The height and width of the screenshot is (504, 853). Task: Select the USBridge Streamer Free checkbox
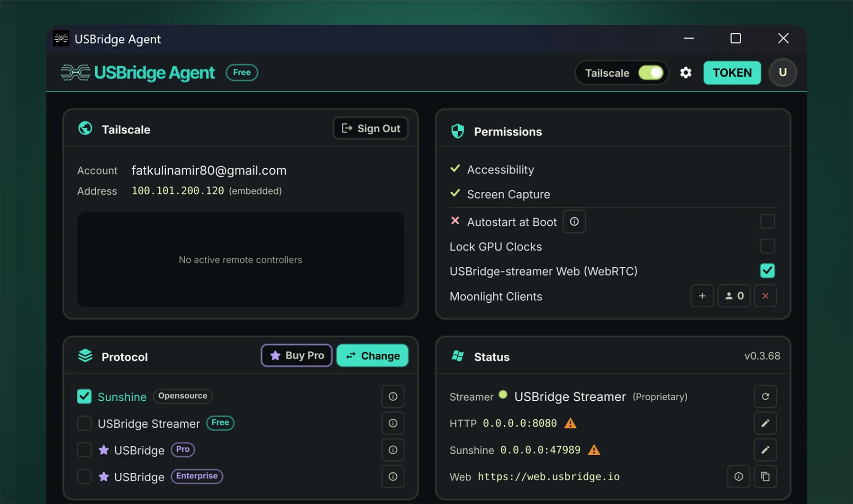coord(84,423)
